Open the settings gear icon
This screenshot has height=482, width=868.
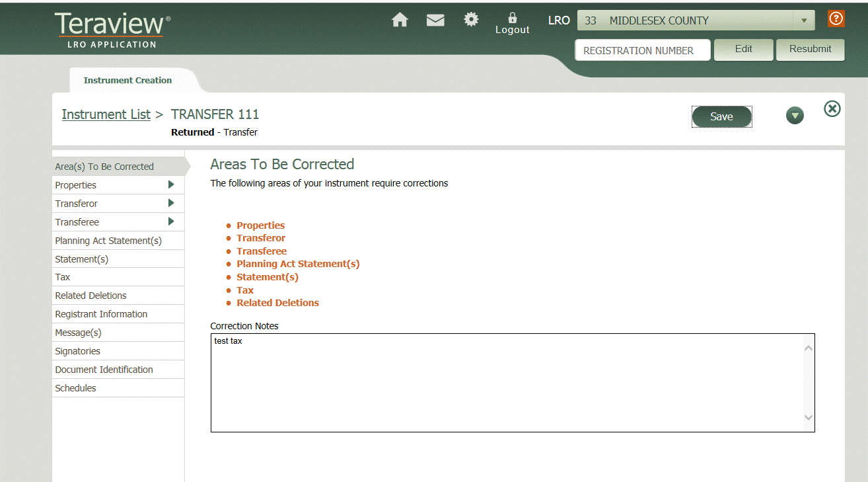click(471, 19)
